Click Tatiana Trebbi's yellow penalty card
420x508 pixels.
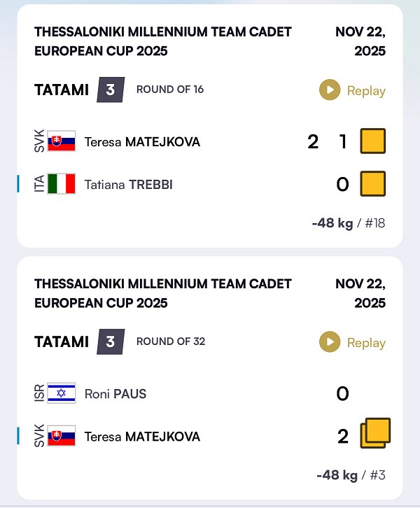point(372,184)
